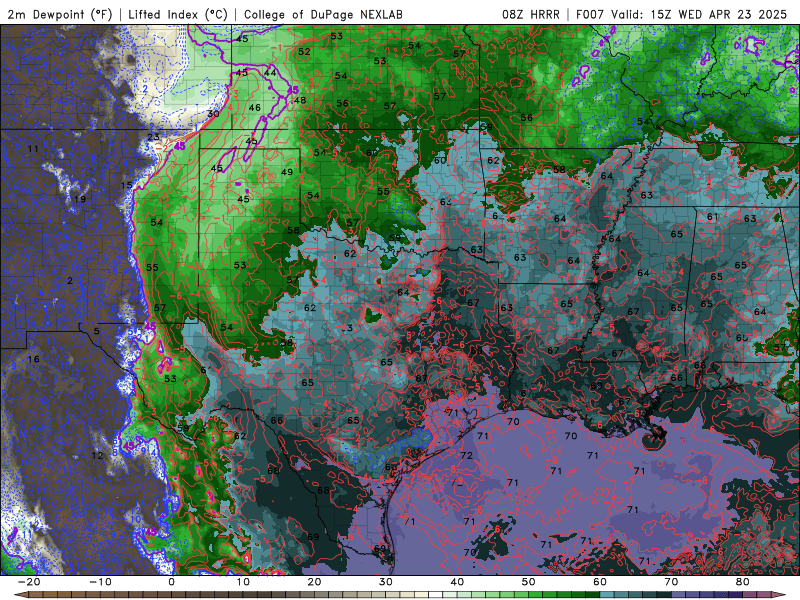Click the -10 tick label on color scale
The height and width of the screenshot is (600, 800).
pyautogui.click(x=100, y=582)
